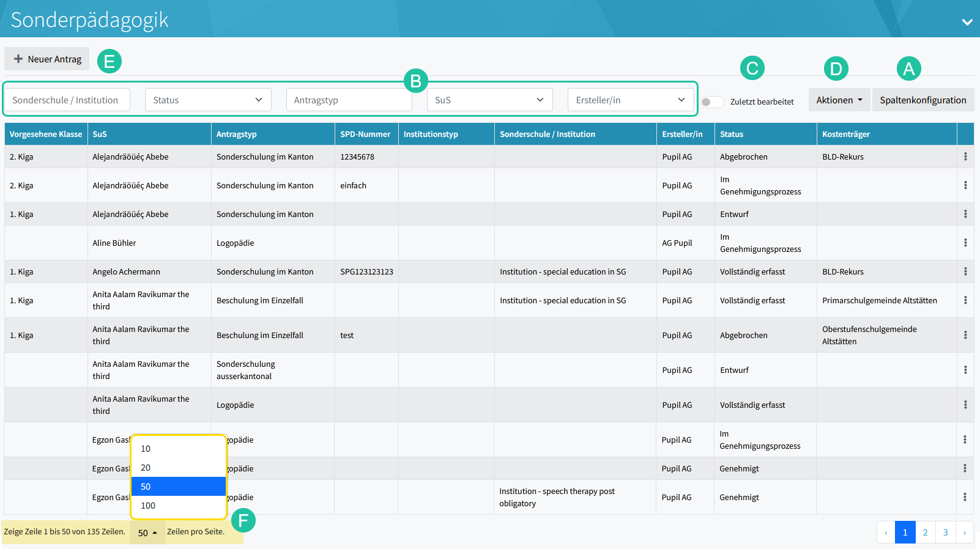Open row menu for Angelo Achermann
Image resolution: width=980 pixels, height=549 pixels.
965,271
